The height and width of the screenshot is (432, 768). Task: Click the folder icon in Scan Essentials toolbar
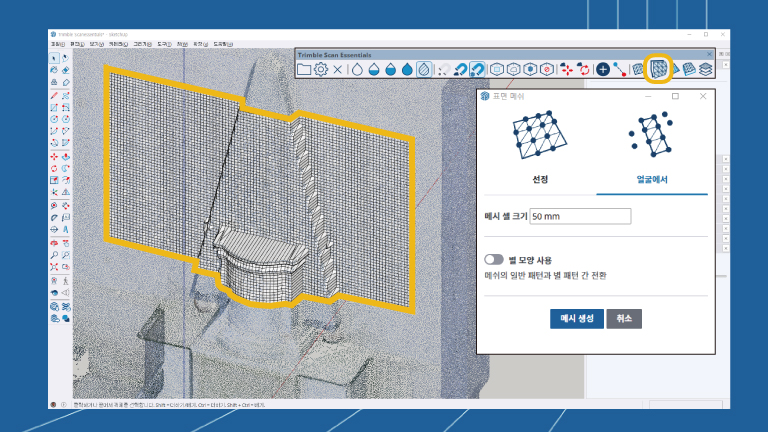click(x=304, y=69)
